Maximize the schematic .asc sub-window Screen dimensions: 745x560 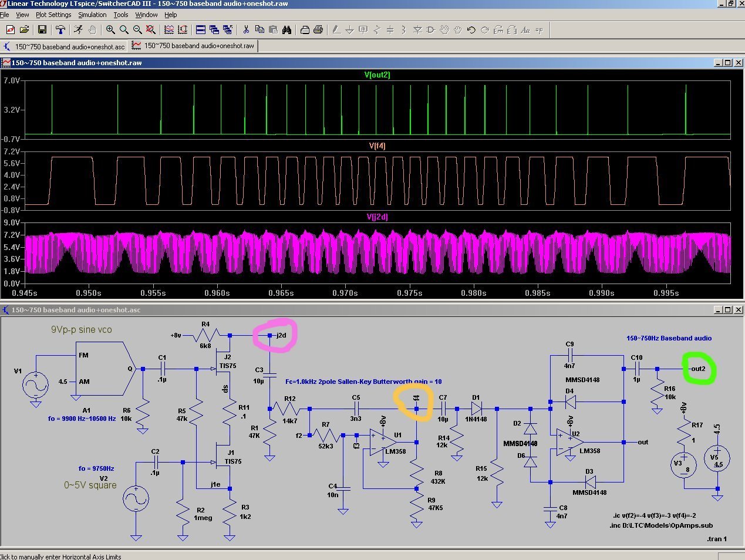[727, 310]
